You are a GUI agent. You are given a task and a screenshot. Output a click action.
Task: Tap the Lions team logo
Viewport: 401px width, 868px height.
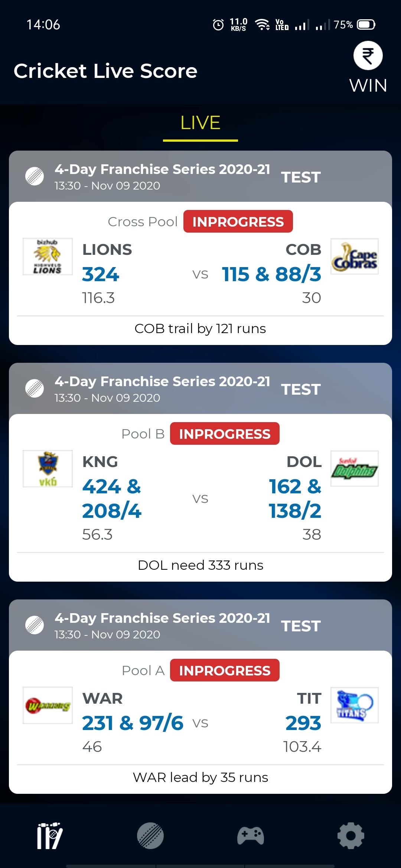click(48, 256)
